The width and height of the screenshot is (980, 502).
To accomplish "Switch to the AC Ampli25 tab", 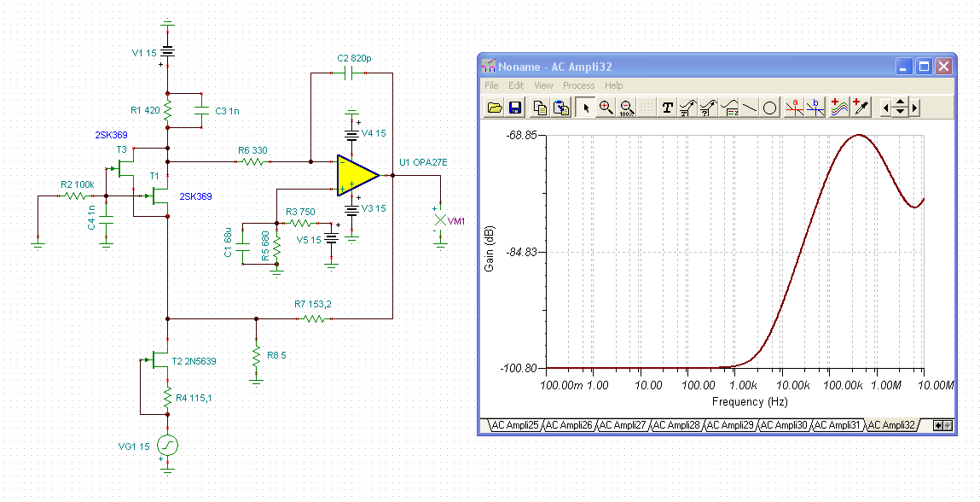I will click(x=515, y=425).
